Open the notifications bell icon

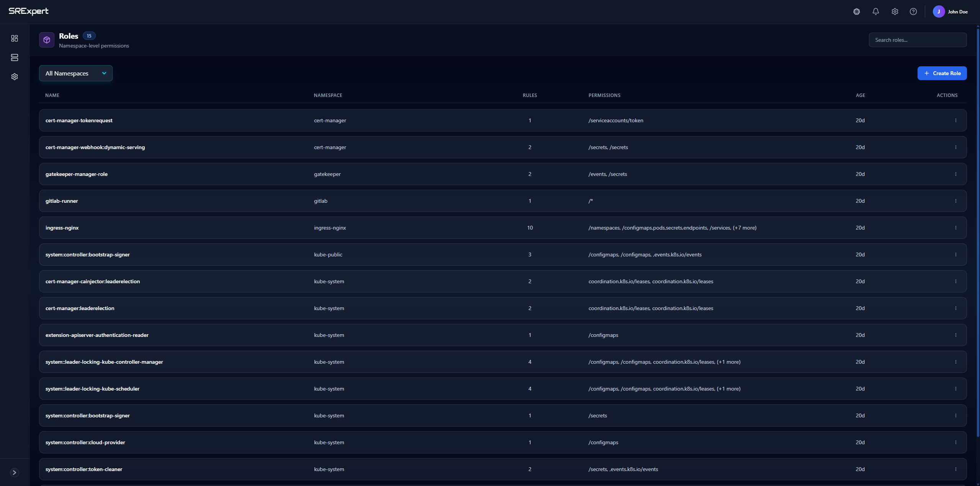click(875, 11)
